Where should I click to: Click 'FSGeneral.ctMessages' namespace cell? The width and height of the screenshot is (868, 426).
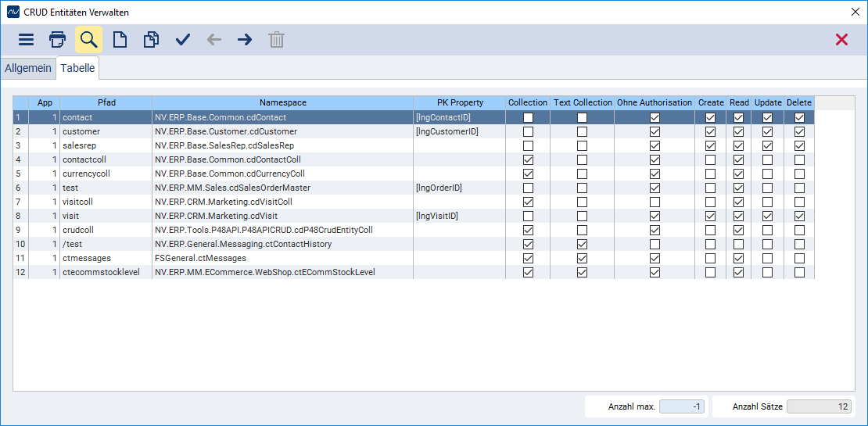coord(282,259)
